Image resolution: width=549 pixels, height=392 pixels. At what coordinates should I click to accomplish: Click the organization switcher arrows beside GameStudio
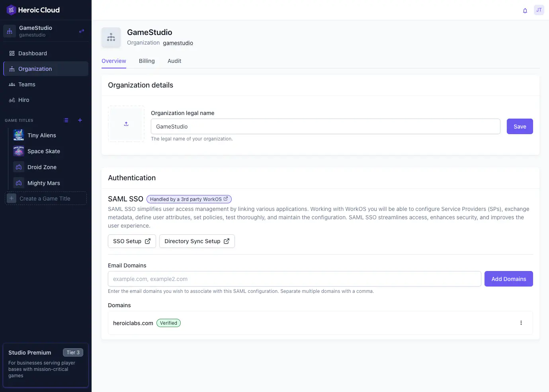[81, 31]
